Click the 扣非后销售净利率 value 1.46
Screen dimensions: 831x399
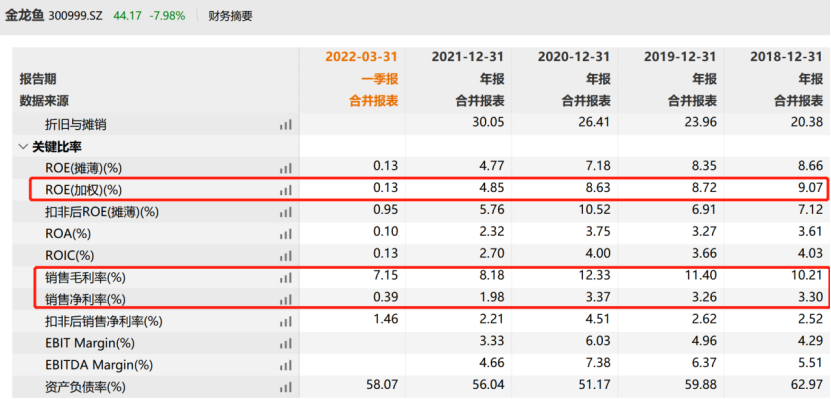click(385, 320)
